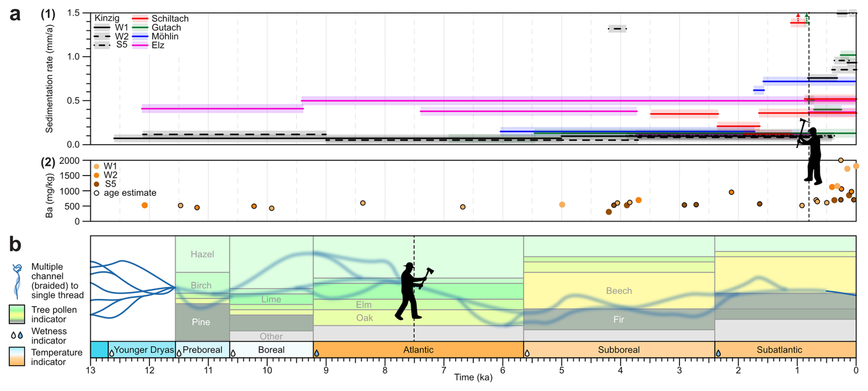Click the blue droplet at Atlantic period start
This screenshot has width=868, height=391.
(317, 353)
